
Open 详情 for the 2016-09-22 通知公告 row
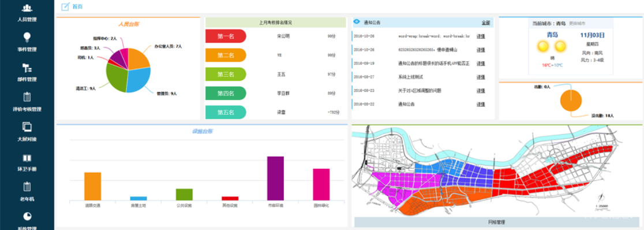tap(481, 104)
